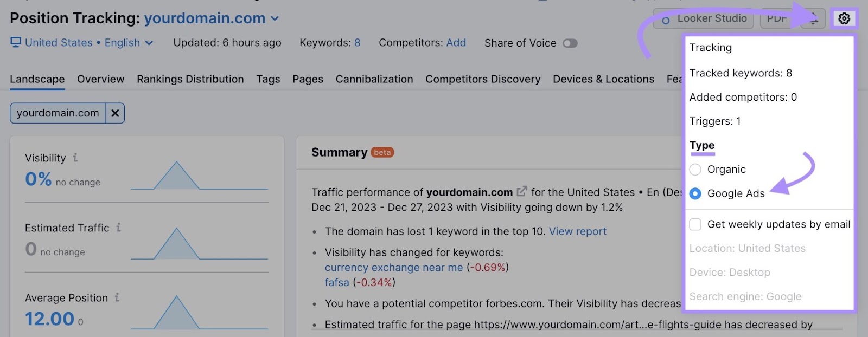Screen dimensions: 868x337
Task: Switch to the Overview tab
Action: point(100,79)
